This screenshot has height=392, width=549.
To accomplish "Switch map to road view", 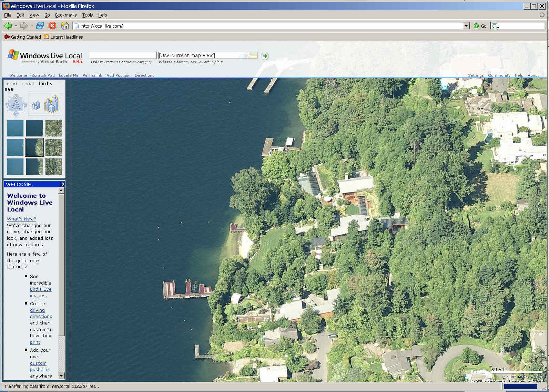I will [12, 84].
